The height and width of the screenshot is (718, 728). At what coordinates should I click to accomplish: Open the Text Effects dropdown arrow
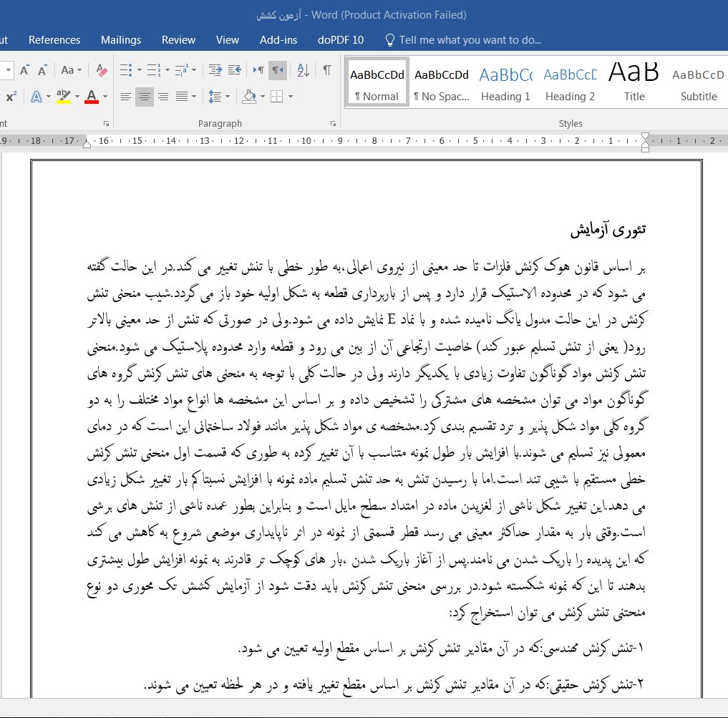coord(48,97)
